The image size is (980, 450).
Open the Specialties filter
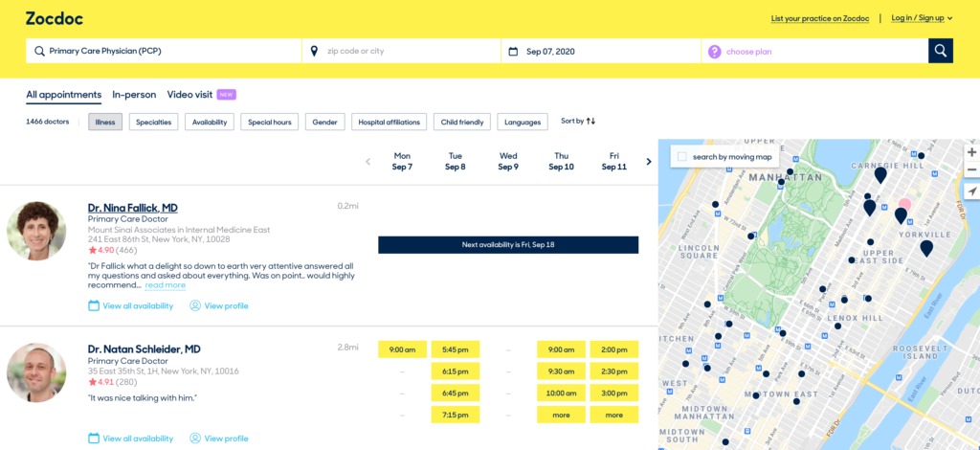coord(154,122)
